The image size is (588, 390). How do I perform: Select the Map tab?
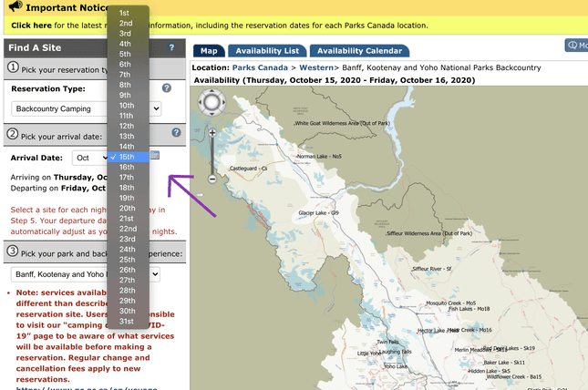pos(209,51)
